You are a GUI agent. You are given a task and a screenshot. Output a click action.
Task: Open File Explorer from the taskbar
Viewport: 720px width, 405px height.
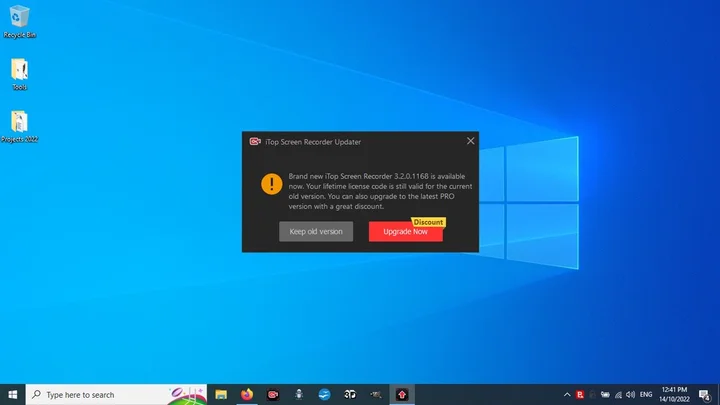(x=221, y=394)
